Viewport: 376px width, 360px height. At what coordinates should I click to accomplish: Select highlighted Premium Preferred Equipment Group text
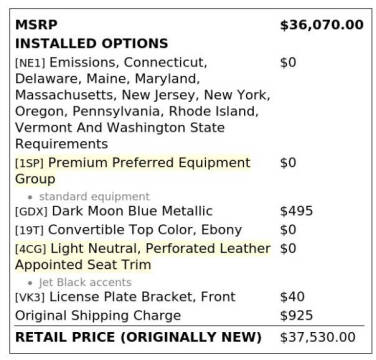(133, 171)
